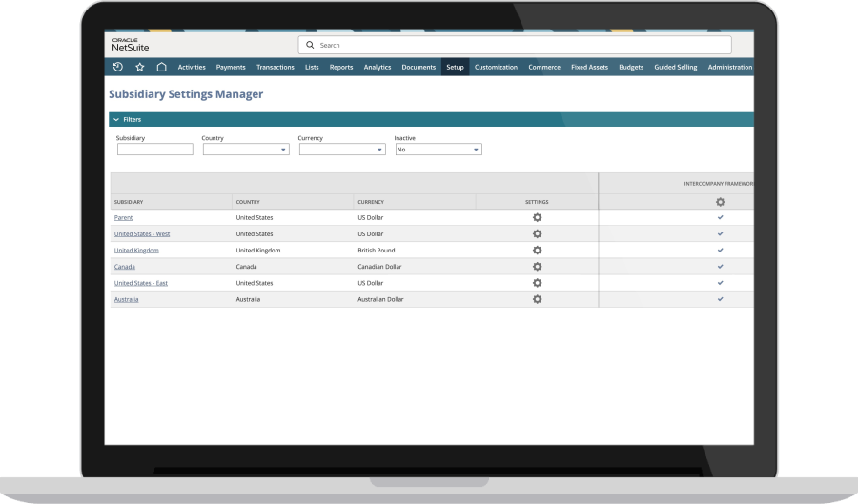Open the Transactions menu
Image resolution: width=858 pixels, height=504 pixels.
click(276, 68)
